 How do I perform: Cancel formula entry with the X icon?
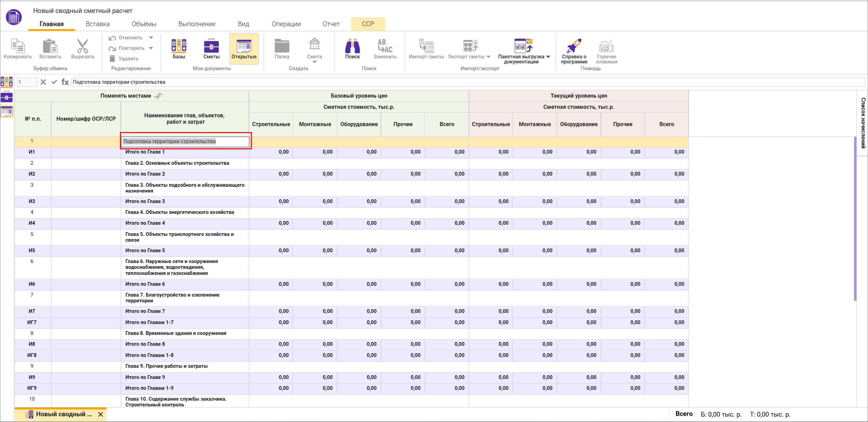[43, 82]
